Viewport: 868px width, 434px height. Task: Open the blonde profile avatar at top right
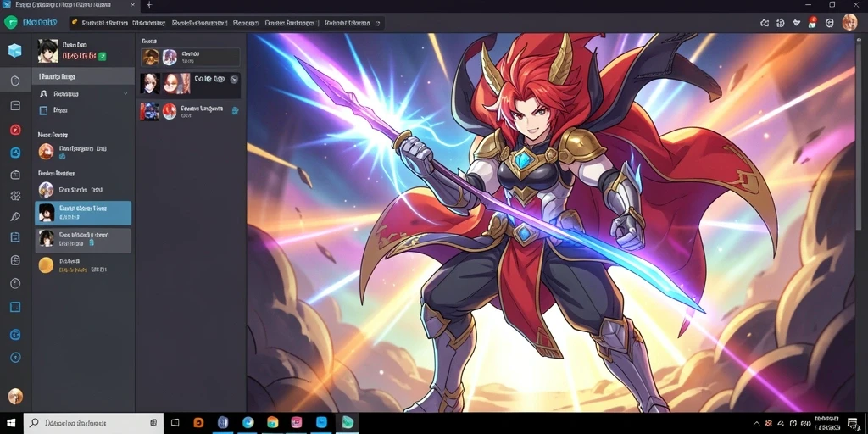[849, 22]
